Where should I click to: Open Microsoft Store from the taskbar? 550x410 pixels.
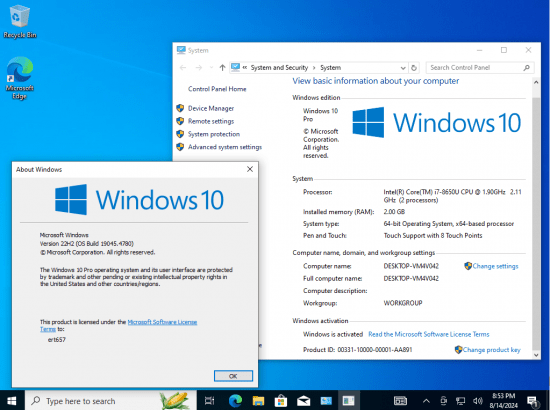tap(281, 401)
